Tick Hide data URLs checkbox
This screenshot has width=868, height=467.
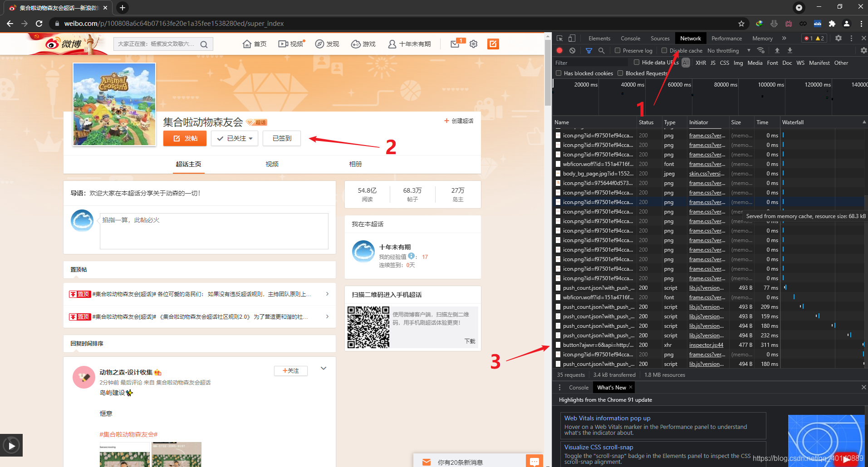tap(637, 63)
